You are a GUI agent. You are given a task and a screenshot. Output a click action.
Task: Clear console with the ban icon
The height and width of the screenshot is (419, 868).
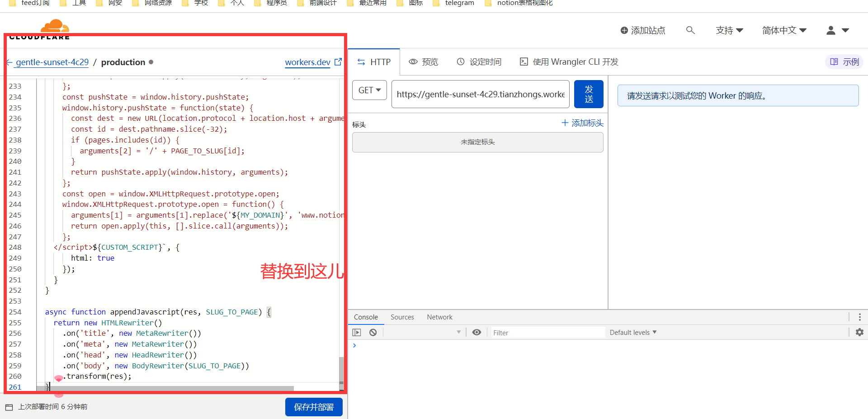click(x=373, y=332)
